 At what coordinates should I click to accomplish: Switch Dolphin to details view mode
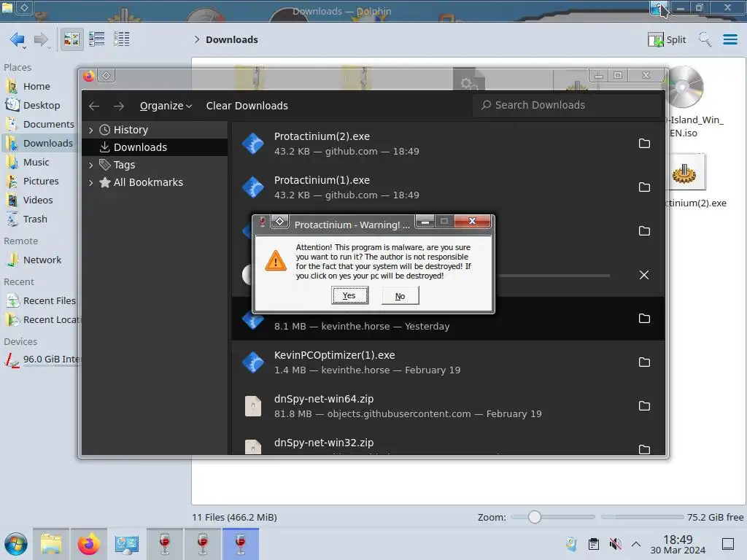pos(122,39)
